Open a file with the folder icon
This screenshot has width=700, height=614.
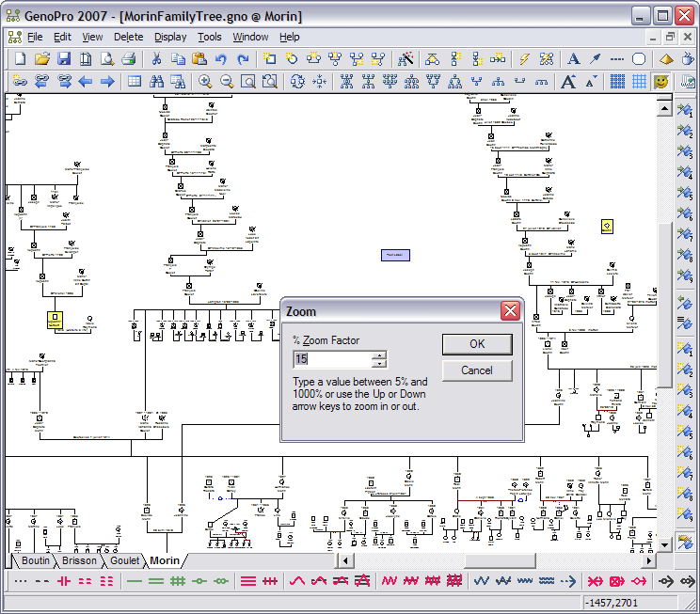(42, 58)
